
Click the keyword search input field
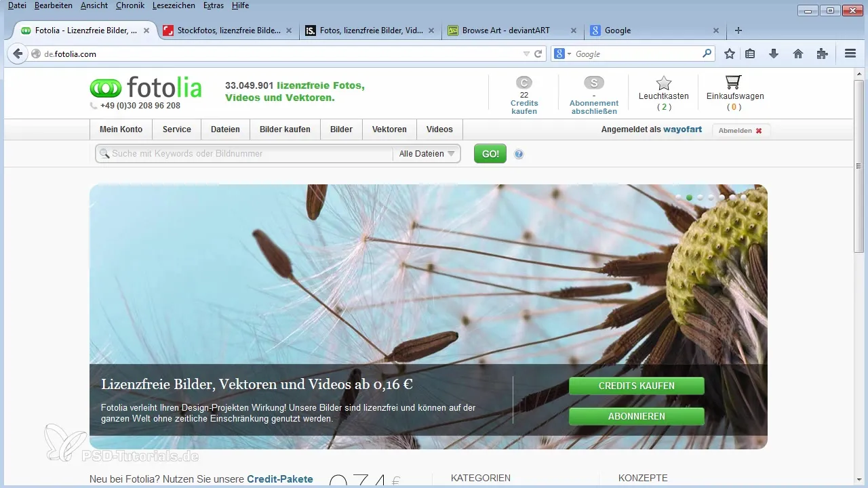pyautogui.click(x=244, y=154)
